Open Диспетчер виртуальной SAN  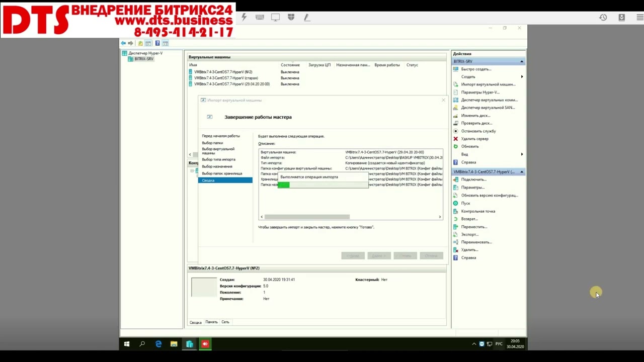(x=488, y=108)
